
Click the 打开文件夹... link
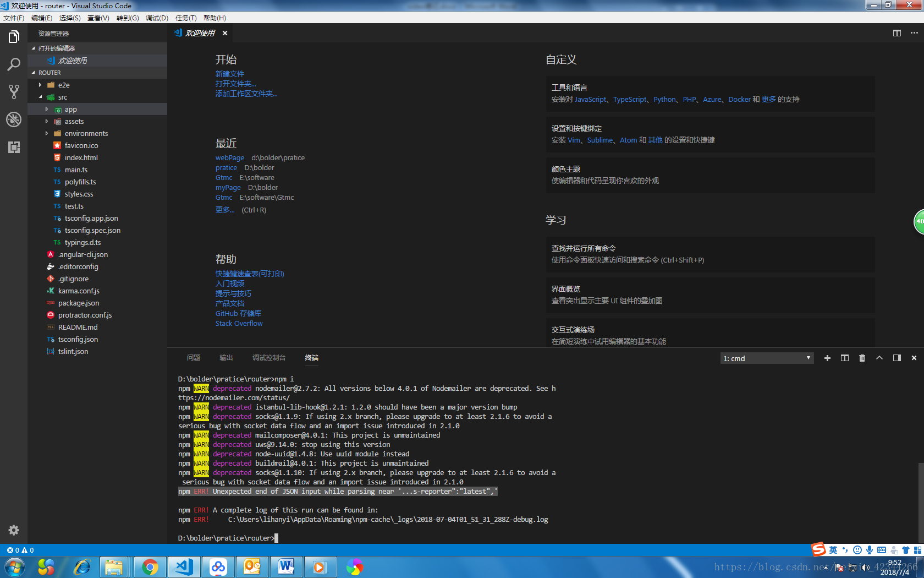236,84
